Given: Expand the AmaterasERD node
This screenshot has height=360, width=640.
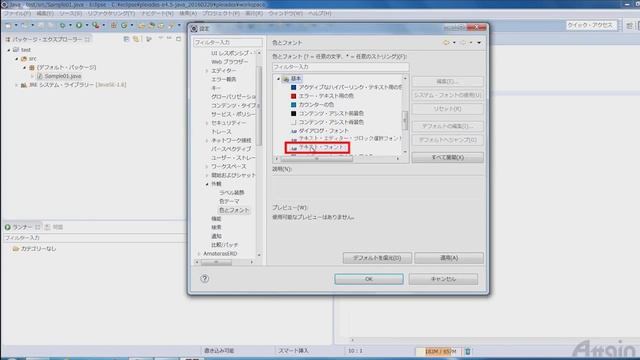Looking at the screenshot, I should pos(199,254).
